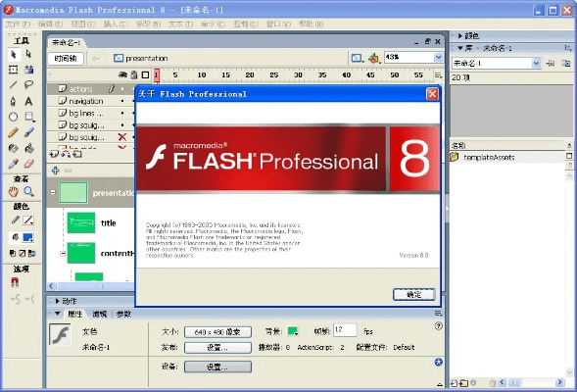The height and width of the screenshot is (392, 577).
Task: Select the Pencil tool
Action: pyautogui.click(x=14, y=132)
